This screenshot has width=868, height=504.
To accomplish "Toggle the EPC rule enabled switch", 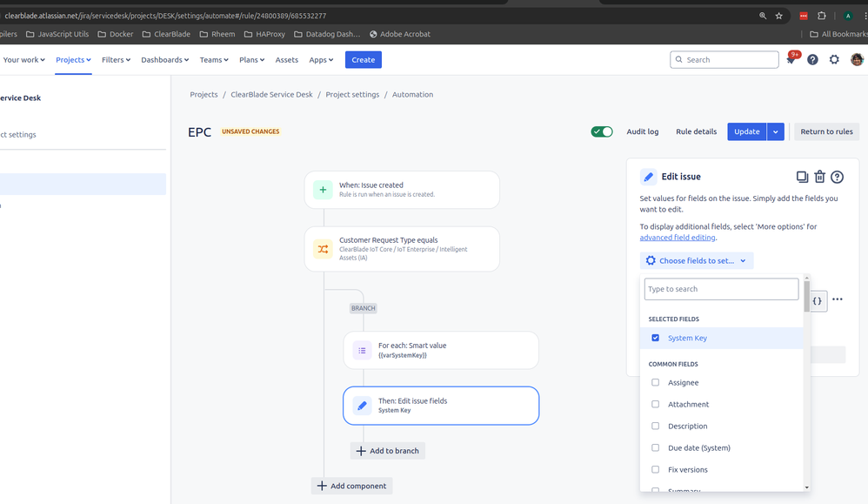I will [x=602, y=131].
